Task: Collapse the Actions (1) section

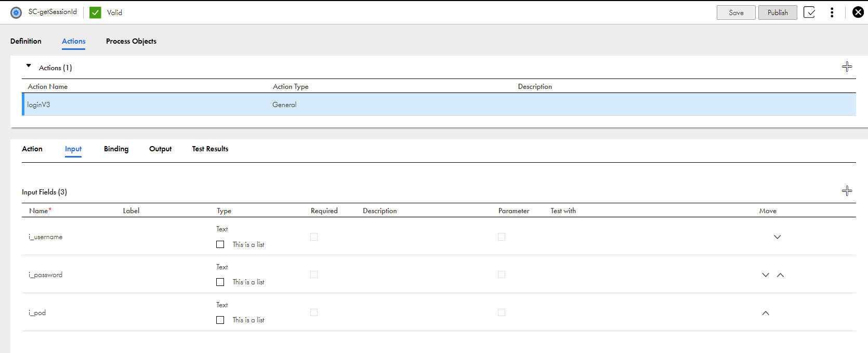Action: point(29,66)
